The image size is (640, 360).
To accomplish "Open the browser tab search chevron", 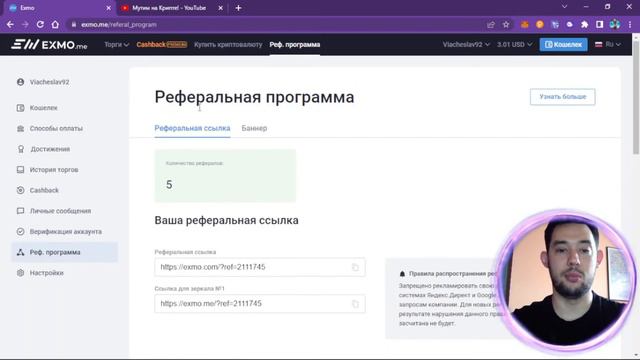I will click(564, 7).
